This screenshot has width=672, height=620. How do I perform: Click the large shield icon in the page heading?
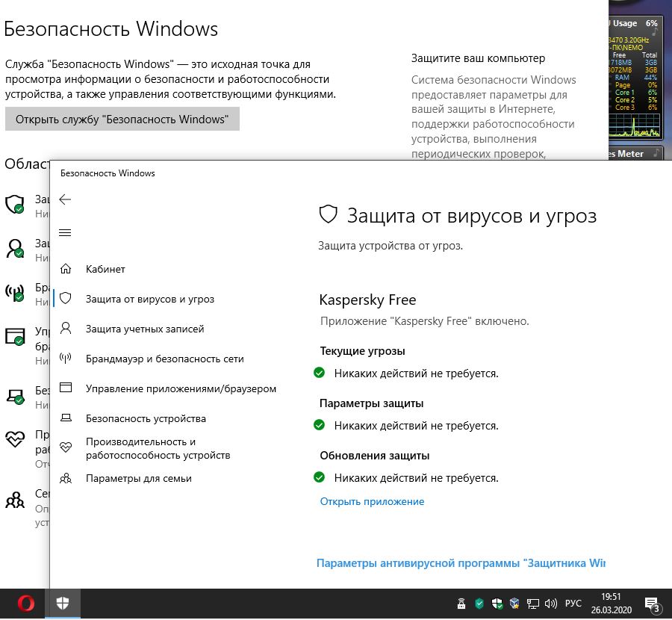point(329,214)
